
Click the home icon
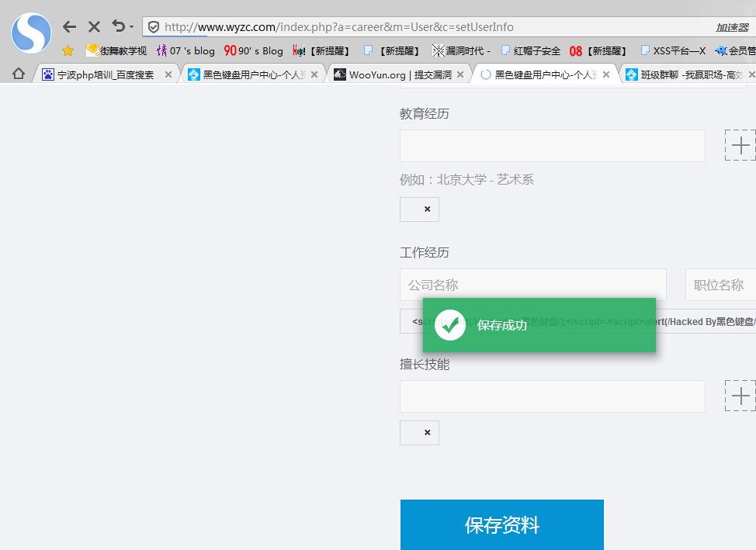(x=19, y=74)
